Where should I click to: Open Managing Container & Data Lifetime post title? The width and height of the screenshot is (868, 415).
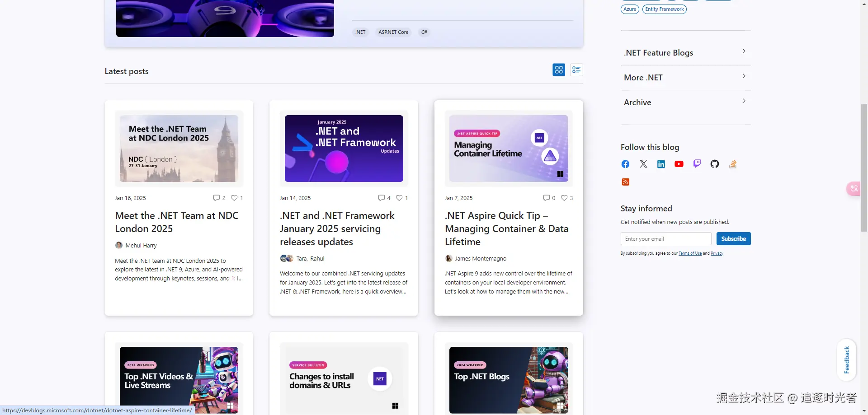coord(507,229)
